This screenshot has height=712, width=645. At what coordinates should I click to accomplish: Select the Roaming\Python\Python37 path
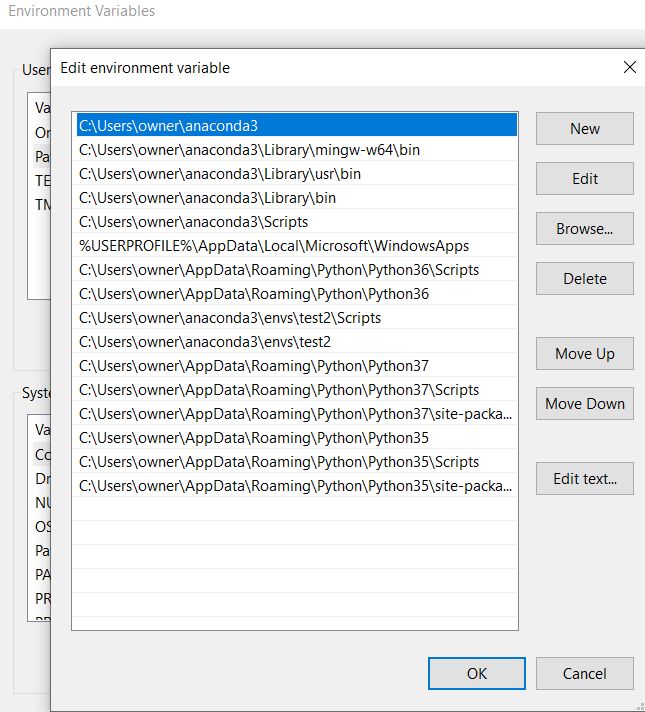(297, 366)
